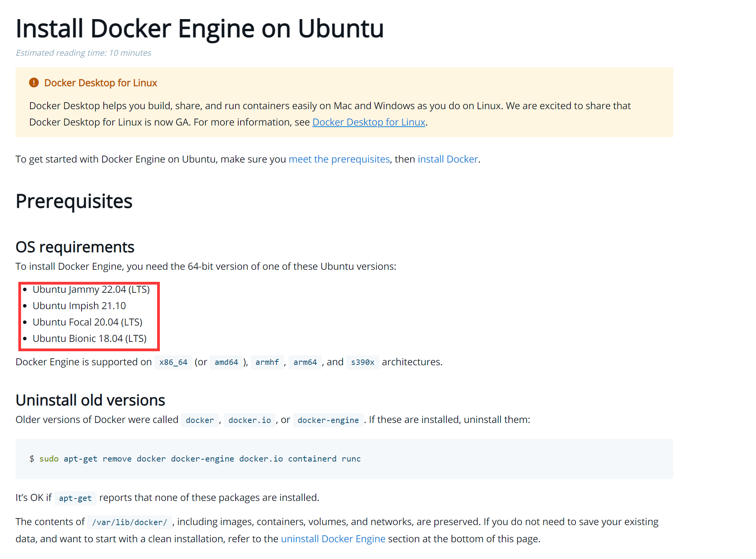Click the 'Install Docker Engine on Ubuntu' heading
This screenshot has width=756, height=559.
pyautogui.click(x=200, y=28)
